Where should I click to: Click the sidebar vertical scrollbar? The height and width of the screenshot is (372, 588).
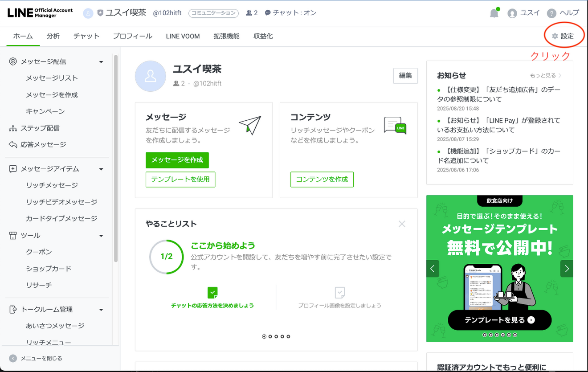click(x=116, y=158)
